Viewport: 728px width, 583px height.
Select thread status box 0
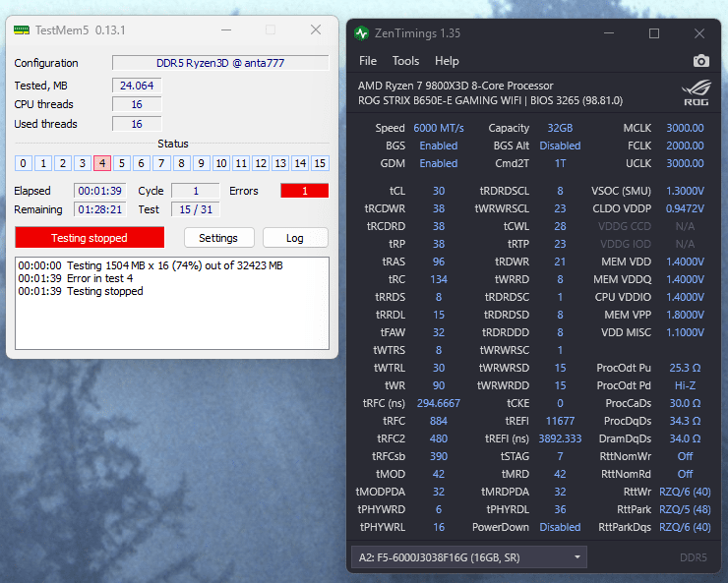coord(24,163)
